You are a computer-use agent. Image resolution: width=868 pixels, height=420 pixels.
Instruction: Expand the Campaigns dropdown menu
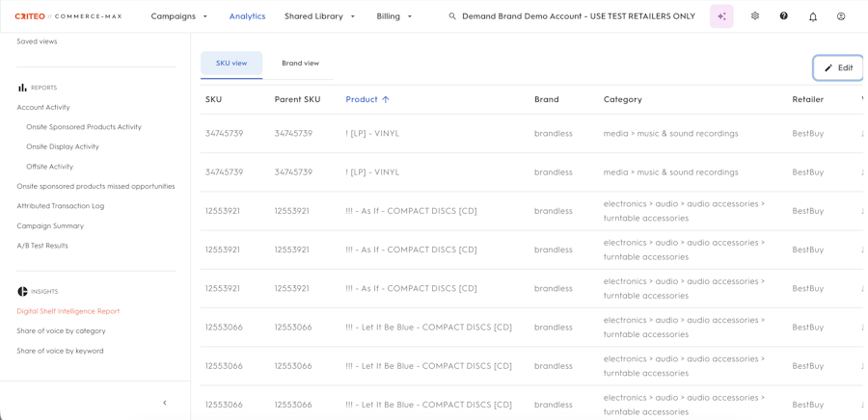[179, 16]
